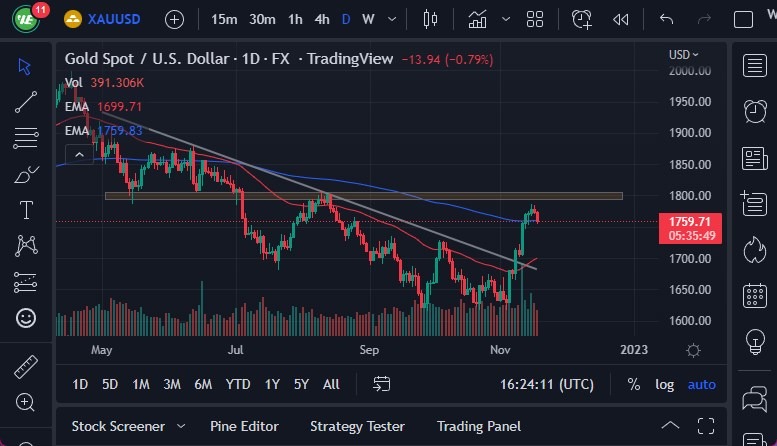Select the text annotation tool
Screen dimensions: 777x446
pyautogui.click(x=26, y=210)
